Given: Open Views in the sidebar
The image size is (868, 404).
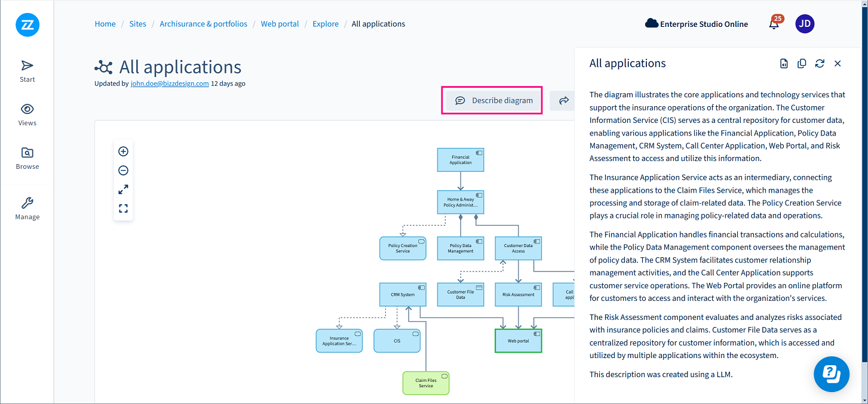Looking at the screenshot, I should [27, 115].
